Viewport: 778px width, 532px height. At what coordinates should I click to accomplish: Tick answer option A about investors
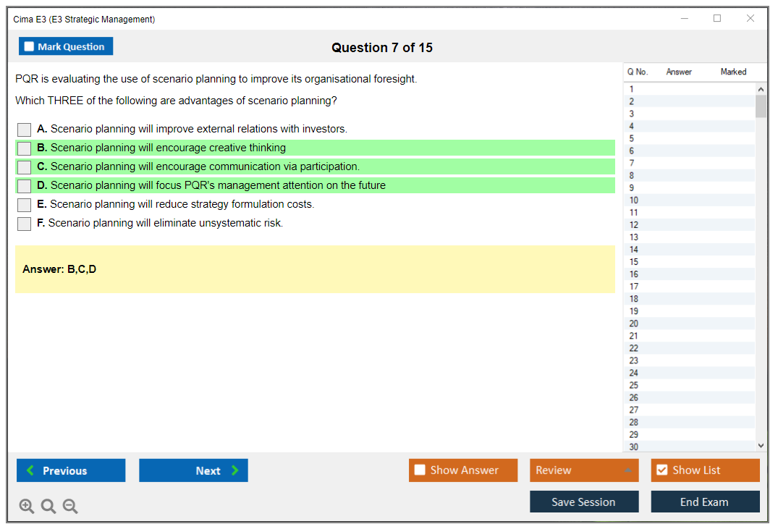(x=25, y=130)
